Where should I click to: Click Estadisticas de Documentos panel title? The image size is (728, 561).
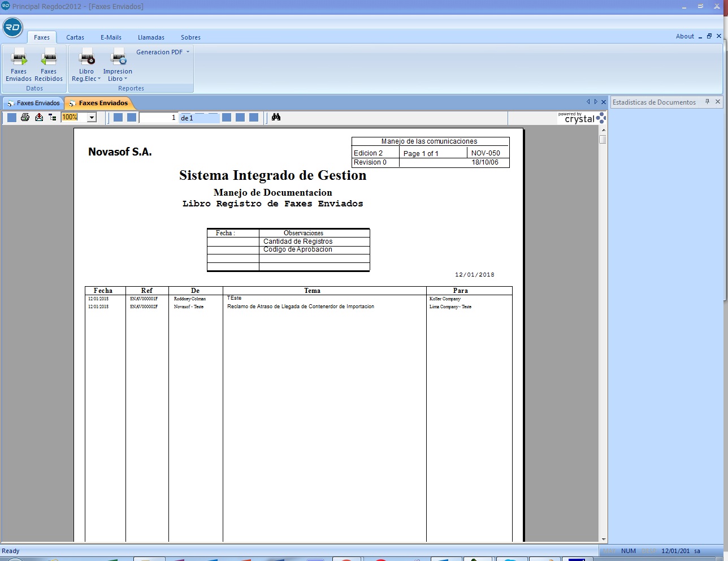coord(654,102)
